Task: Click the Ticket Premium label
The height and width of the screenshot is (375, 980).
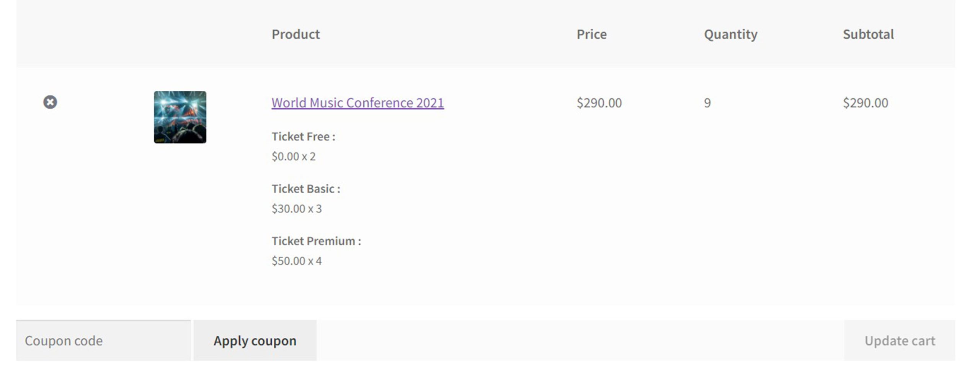Action: coord(316,241)
